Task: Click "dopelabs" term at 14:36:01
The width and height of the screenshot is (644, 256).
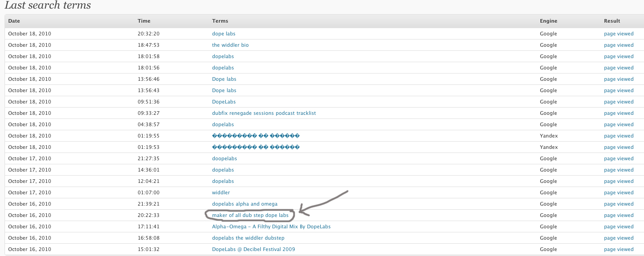Action: (x=223, y=170)
